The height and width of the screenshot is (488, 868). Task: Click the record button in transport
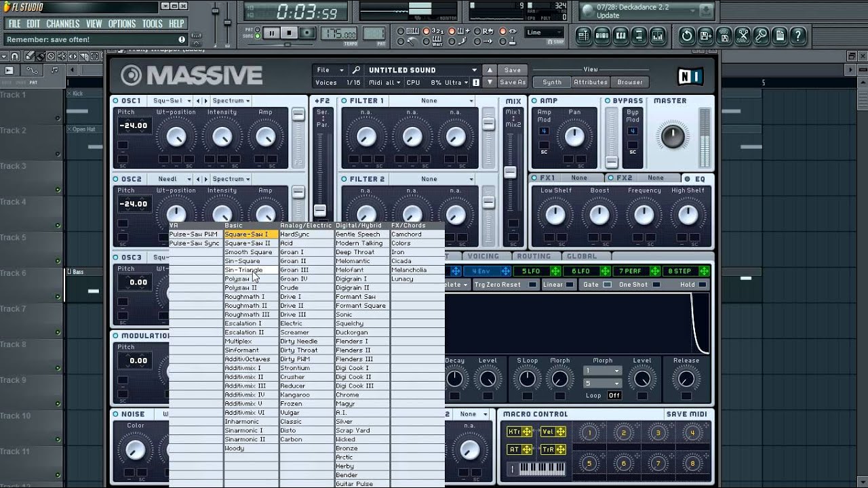click(x=307, y=33)
